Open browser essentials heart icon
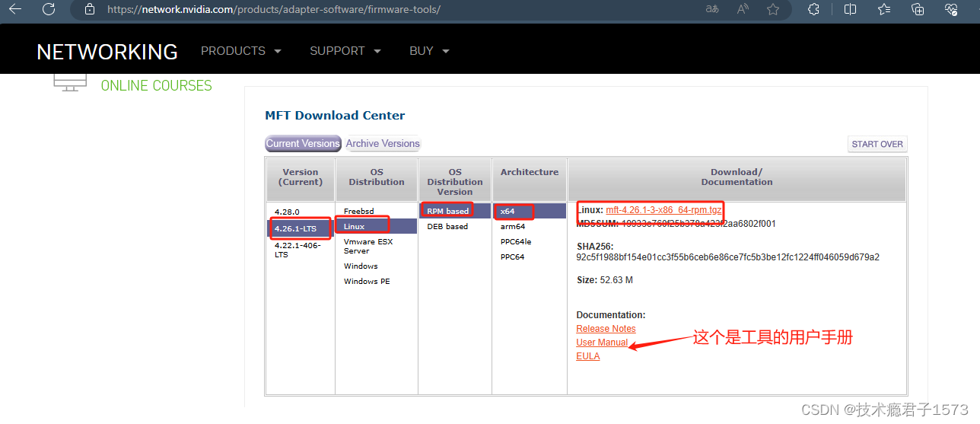Screen dimensions: 980x424 point(951,10)
